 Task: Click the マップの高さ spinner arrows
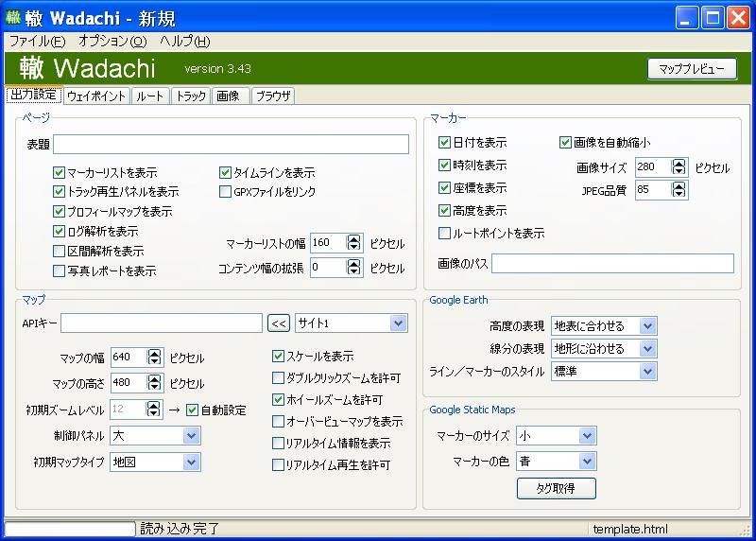click(154, 383)
